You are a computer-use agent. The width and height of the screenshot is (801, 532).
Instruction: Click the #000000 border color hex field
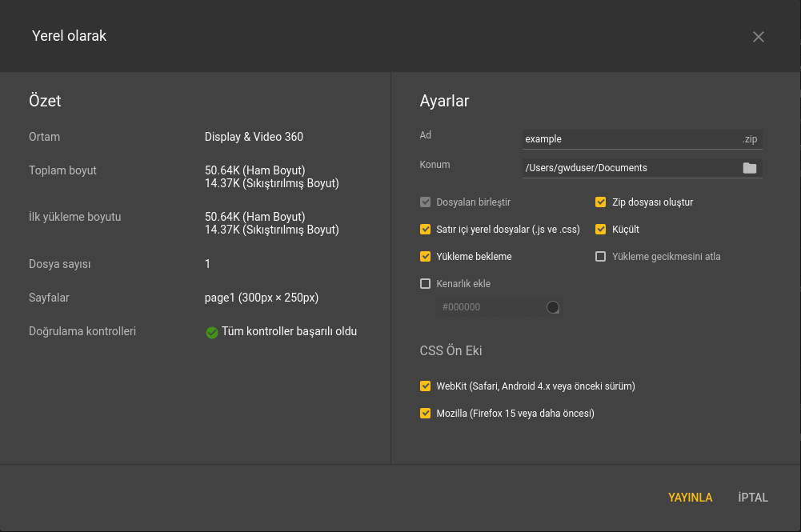click(x=488, y=307)
